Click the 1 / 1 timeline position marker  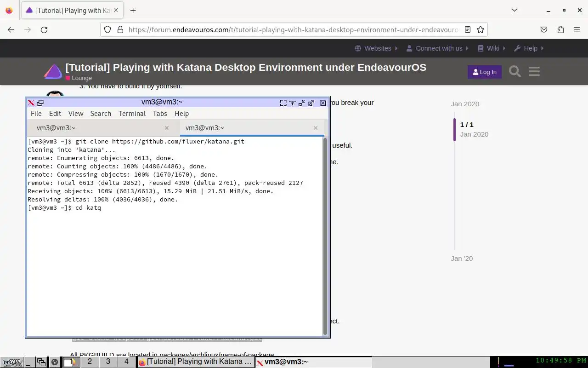click(467, 125)
